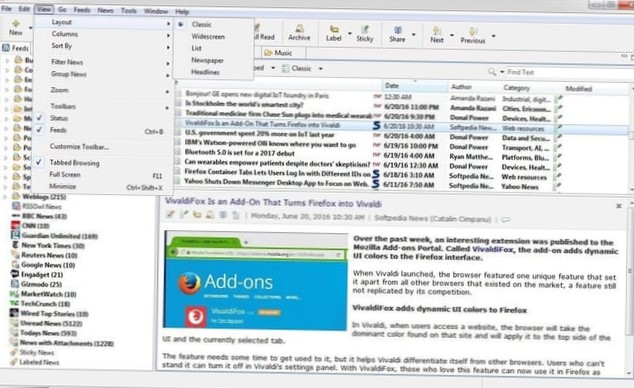Image resolution: width=634 pixels, height=388 pixels.
Task: Click the New York Times feed icon
Action: point(15,245)
